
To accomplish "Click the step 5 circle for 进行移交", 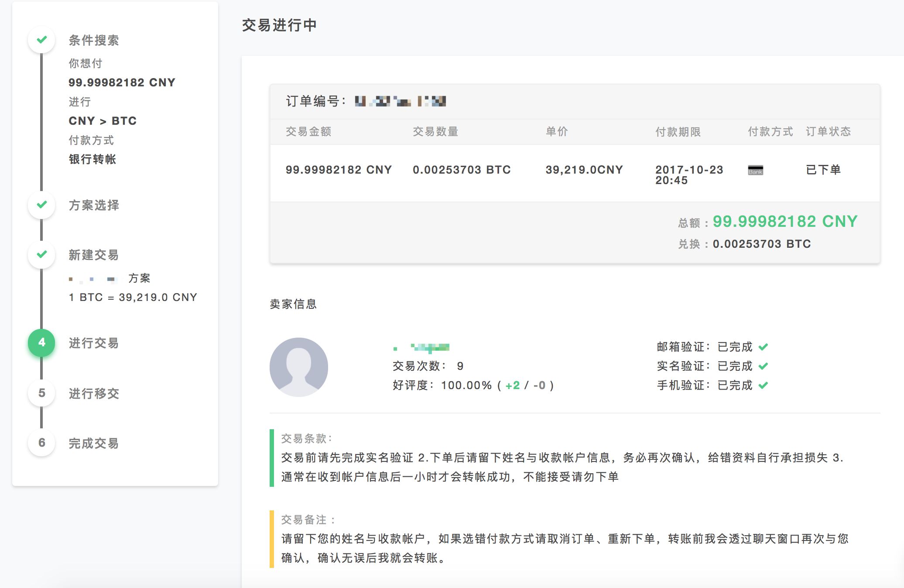I will [x=41, y=393].
